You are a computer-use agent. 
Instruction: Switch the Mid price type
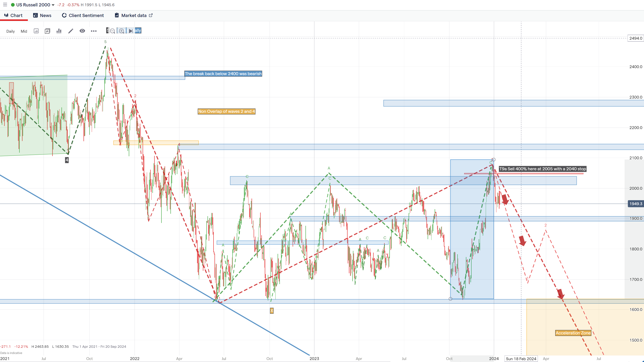pyautogui.click(x=24, y=31)
